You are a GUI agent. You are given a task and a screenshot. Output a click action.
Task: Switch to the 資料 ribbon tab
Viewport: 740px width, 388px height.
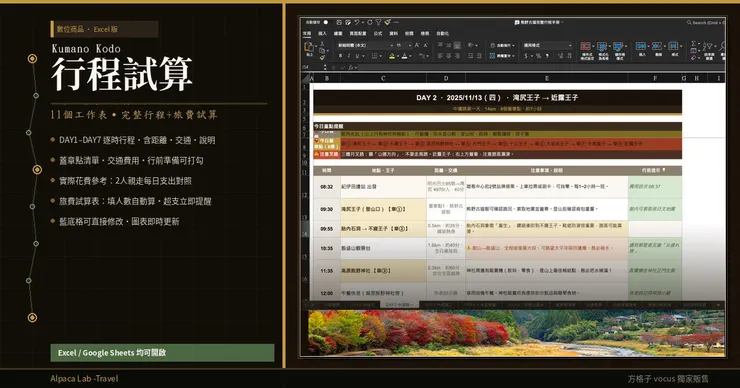coord(394,34)
